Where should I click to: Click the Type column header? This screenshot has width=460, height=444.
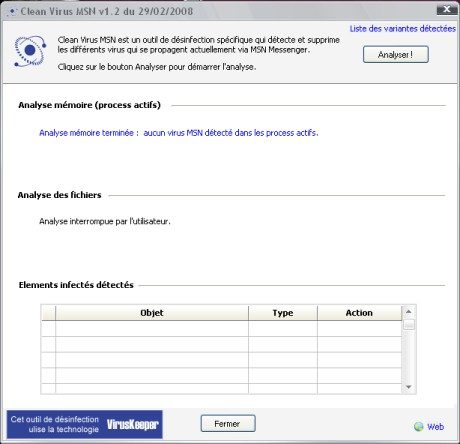coord(283,313)
